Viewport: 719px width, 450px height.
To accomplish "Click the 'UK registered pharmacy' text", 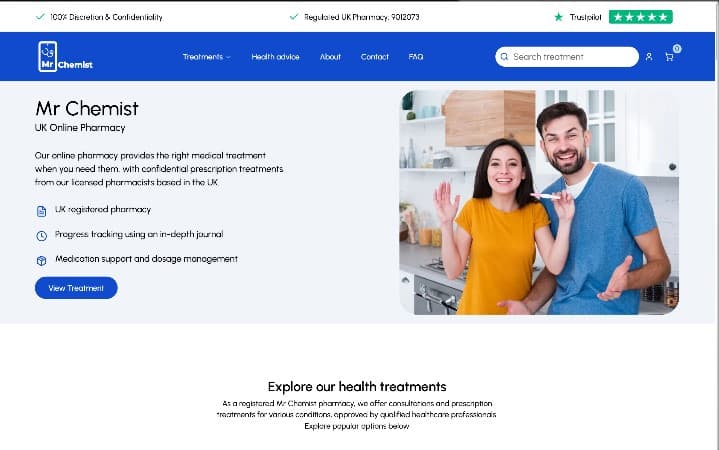I will [x=103, y=210].
